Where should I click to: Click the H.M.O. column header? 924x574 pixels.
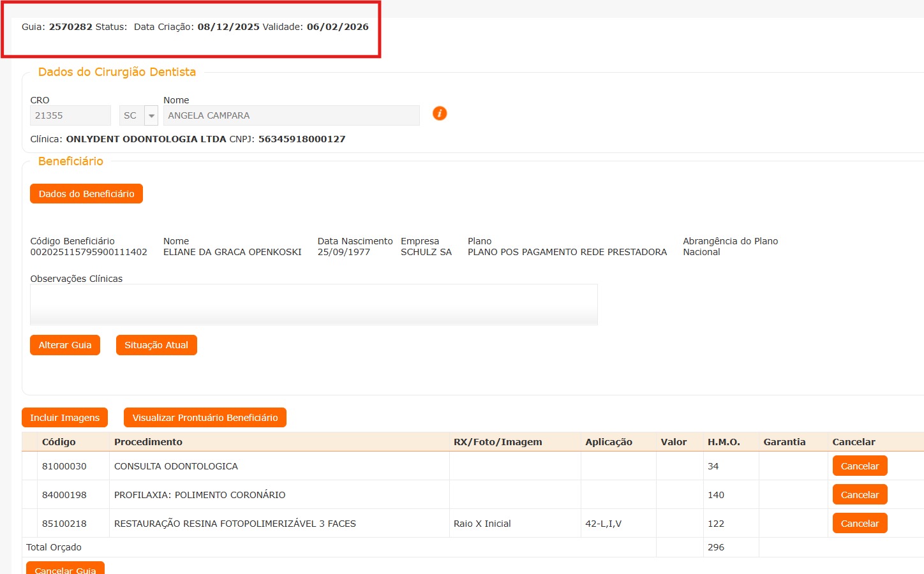click(724, 442)
